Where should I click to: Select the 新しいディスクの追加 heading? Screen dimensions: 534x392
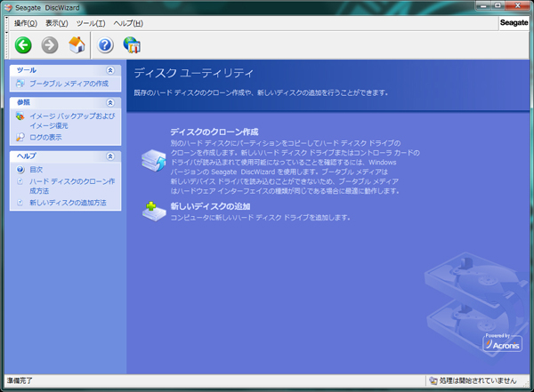210,206
